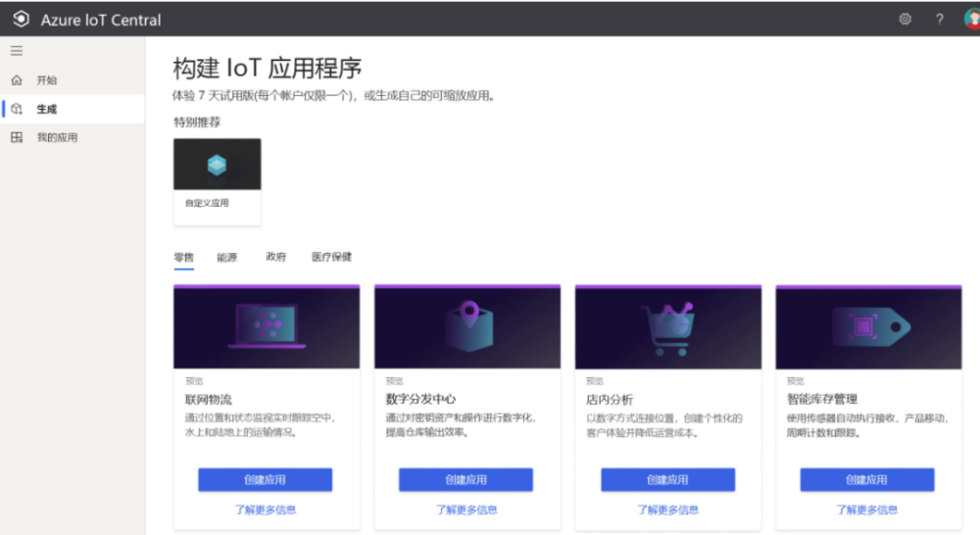Switch to the 政府 tab
980x535 pixels.
click(x=275, y=257)
